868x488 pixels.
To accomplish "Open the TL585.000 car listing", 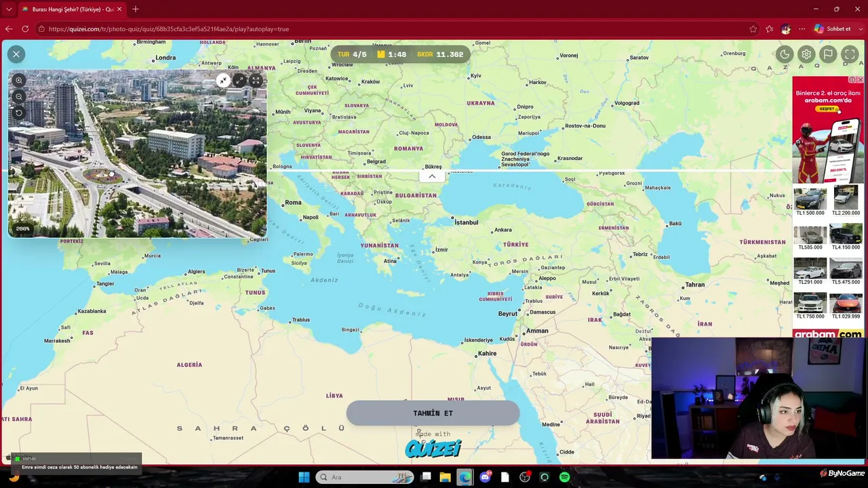I will coord(810,237).
